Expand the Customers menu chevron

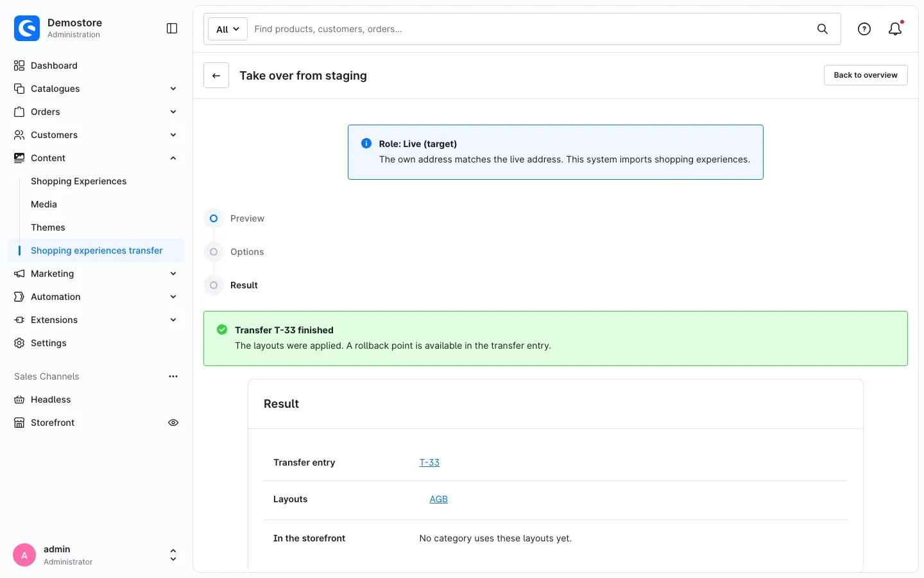coord(173,135)
